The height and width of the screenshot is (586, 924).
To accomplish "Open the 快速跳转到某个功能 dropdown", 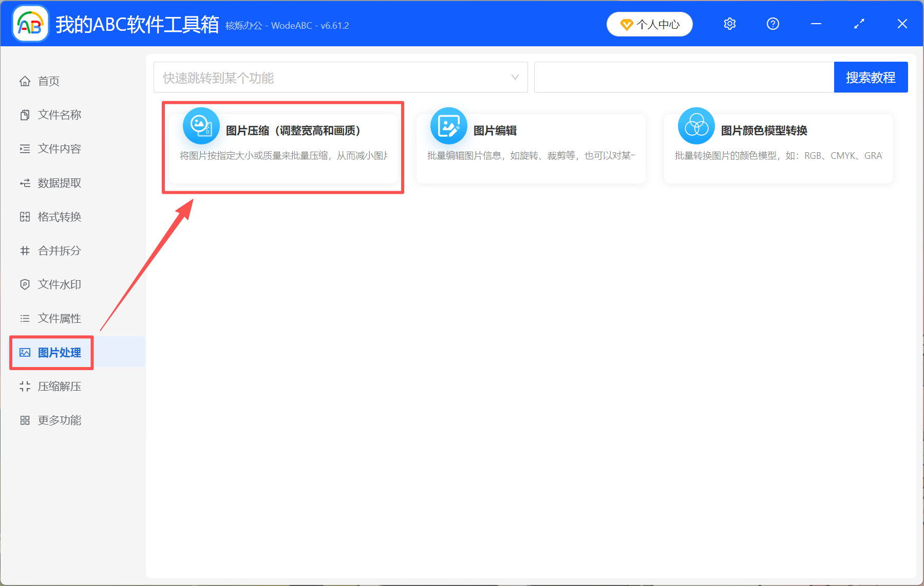I will coord(341,77).
